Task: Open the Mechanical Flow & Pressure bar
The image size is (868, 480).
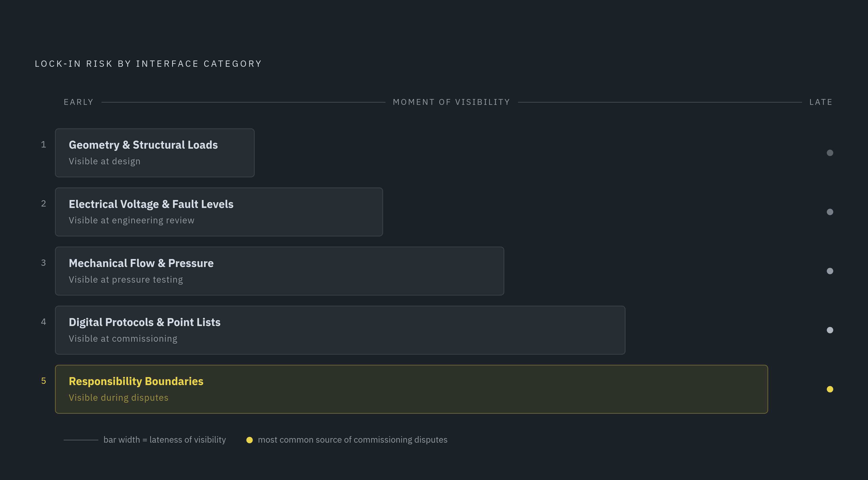Action: coord(280,271)
